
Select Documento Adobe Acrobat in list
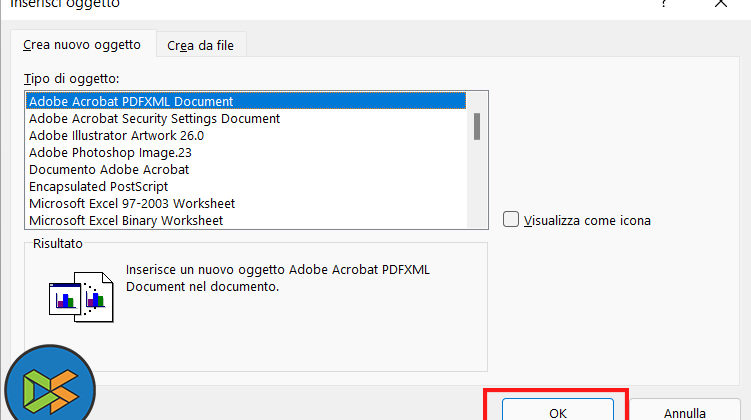109,170
